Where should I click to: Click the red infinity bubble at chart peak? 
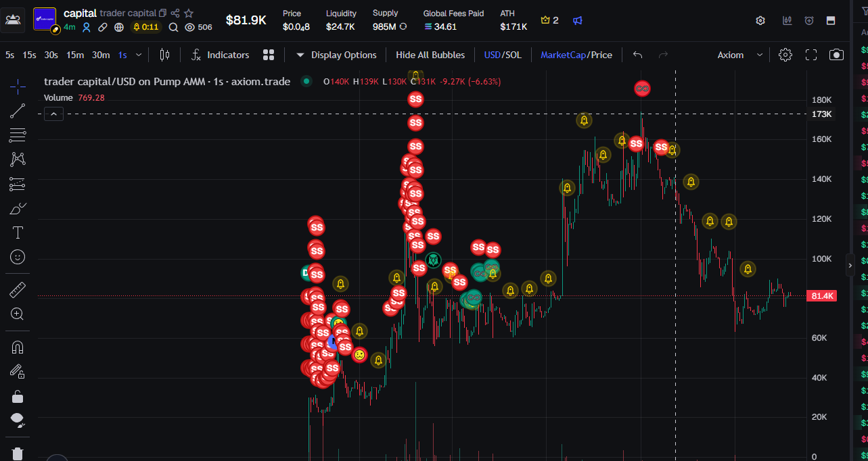642,89
